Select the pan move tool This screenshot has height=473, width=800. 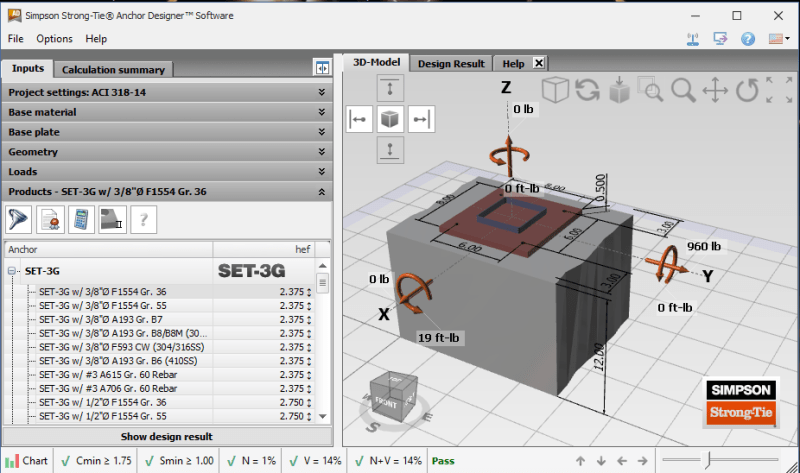715,90
